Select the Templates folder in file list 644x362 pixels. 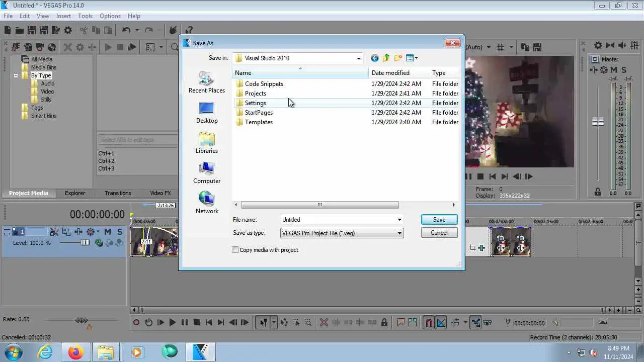(x=259, y=122)
